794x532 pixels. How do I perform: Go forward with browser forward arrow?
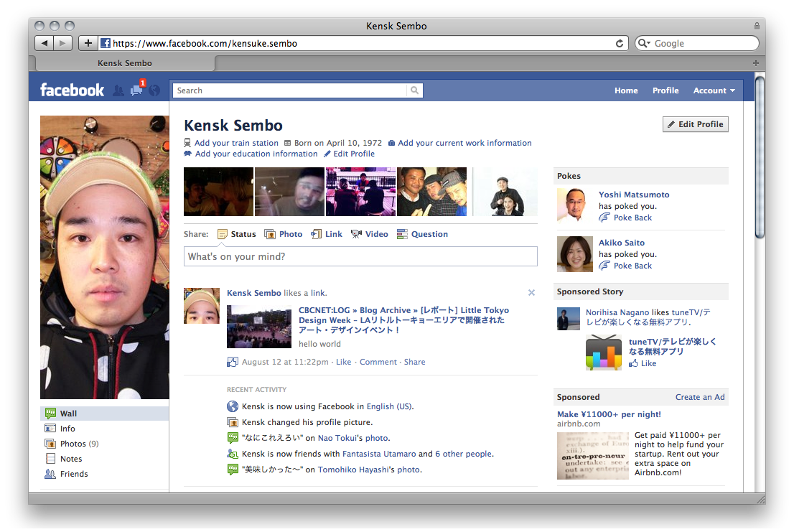tap(62, 43)
